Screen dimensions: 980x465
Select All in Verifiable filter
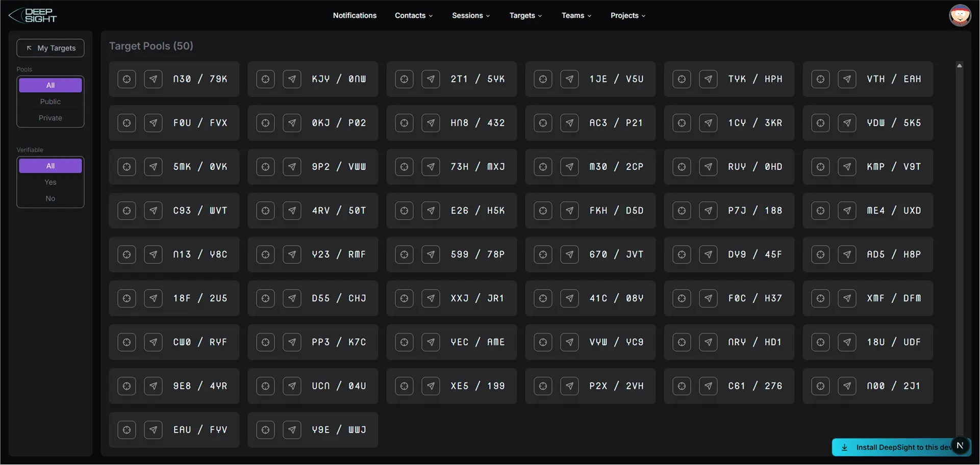pyautogui.click(x=51, y=166)
